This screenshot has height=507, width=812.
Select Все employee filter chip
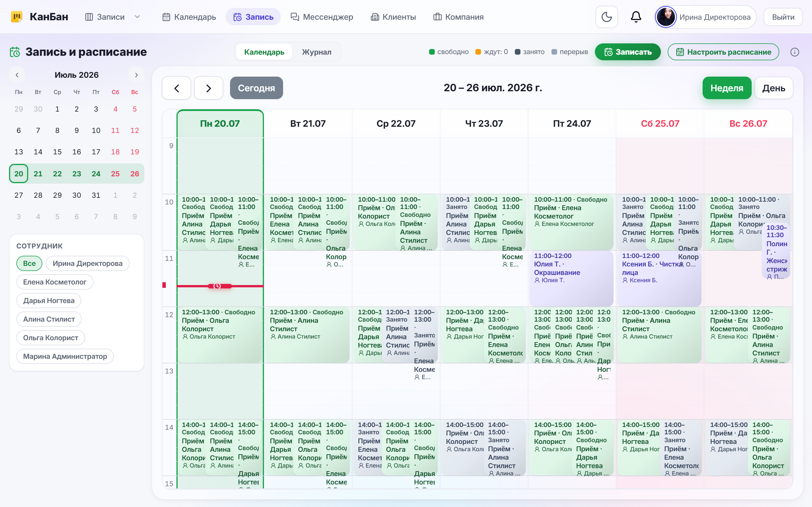tap(29, 263)
